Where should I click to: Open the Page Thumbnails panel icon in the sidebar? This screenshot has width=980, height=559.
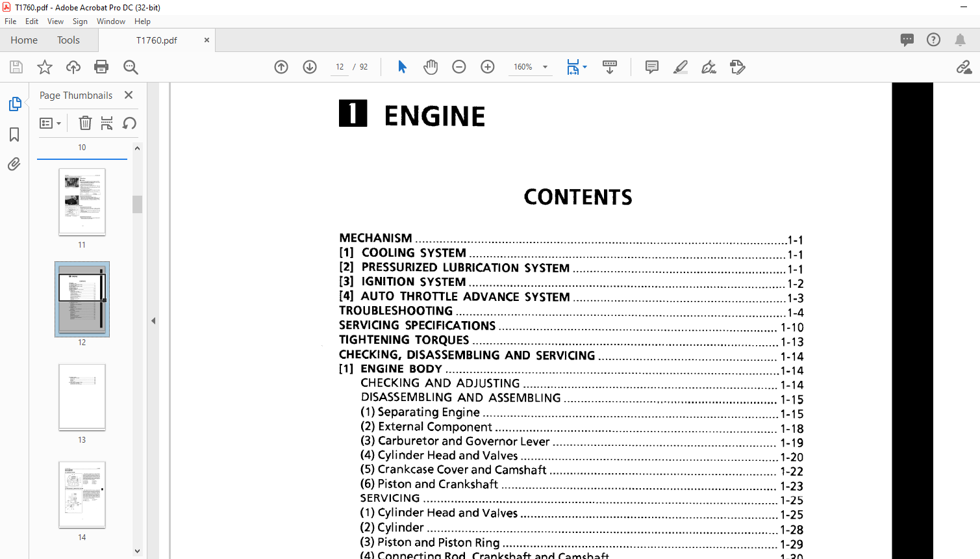click(x=15, y=104)
